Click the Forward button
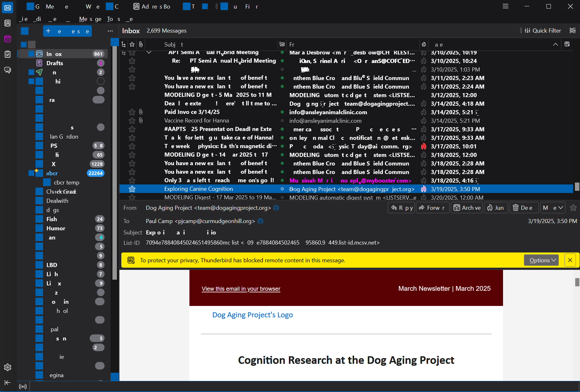Viewport: 580px width, 392px height. pyautogui.click(x=432, y=208)
